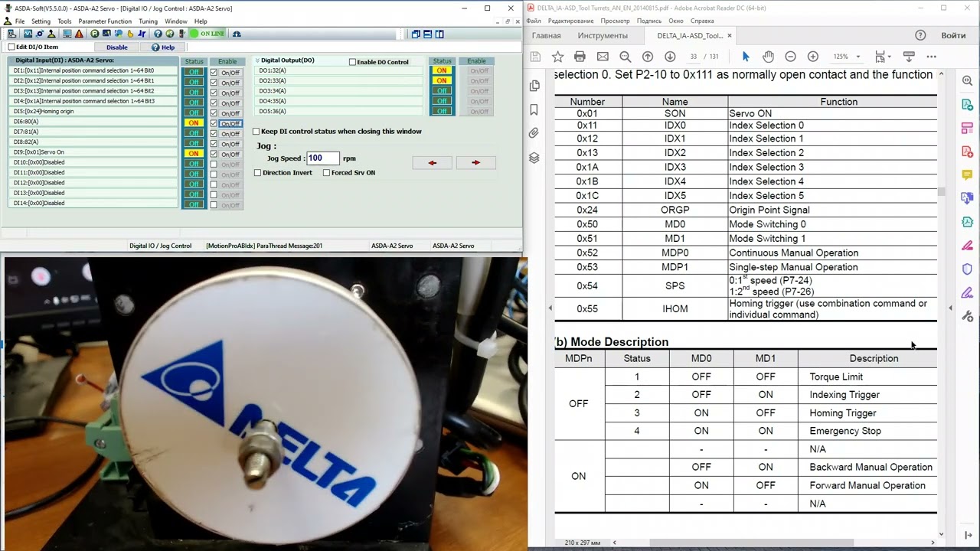Open the Parameter Function menu
Screen dimensions: 980x551
[x=105, y=21]
